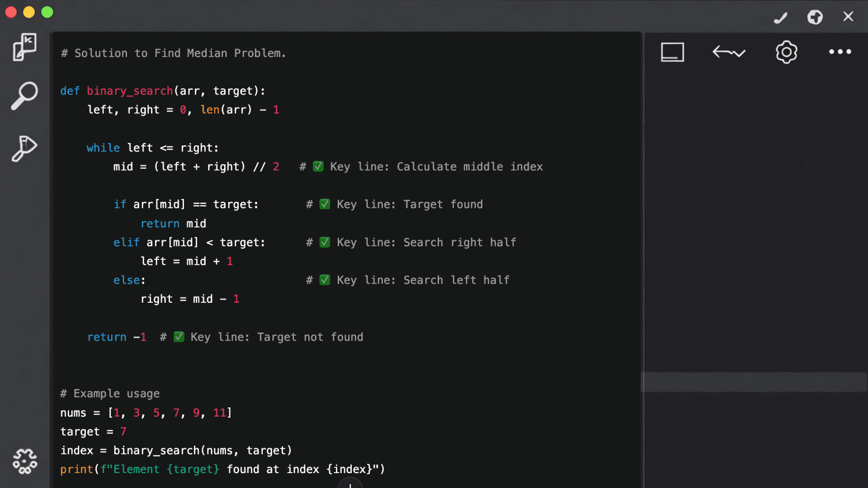Click the horizontal divider in the right panel
The image size is (868, 488).
coord(754,382)
